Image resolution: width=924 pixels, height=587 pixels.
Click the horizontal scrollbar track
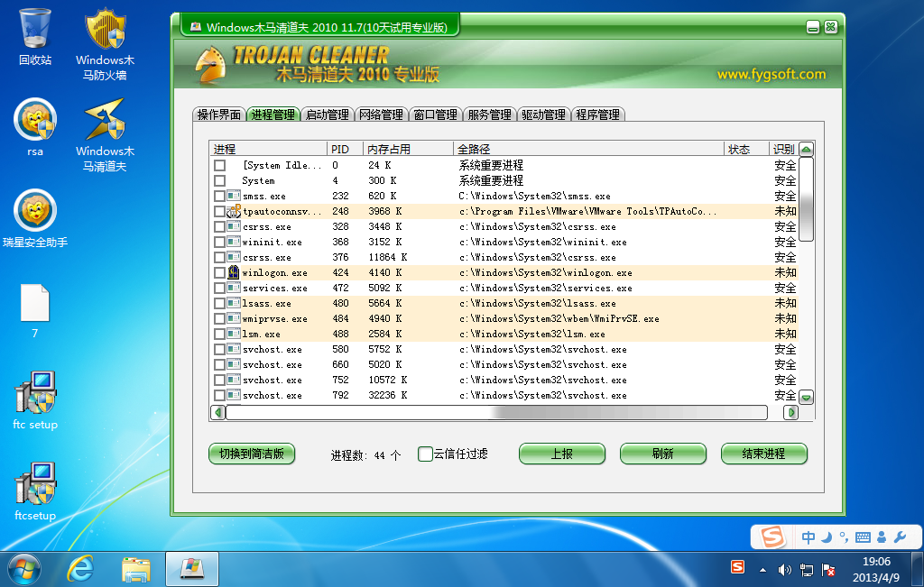[x=496, y=412]
